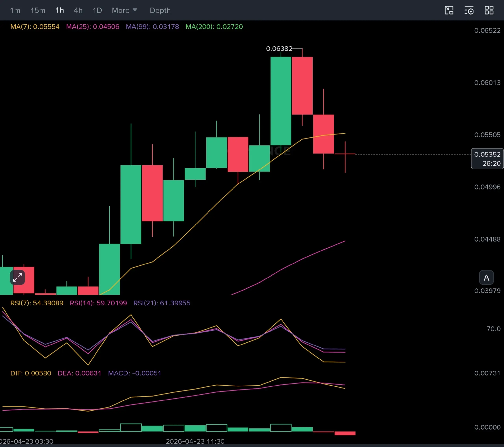Screen dimensions: 504x447
Task: Switch to the 1m timeframe
Action: point(15,10)
